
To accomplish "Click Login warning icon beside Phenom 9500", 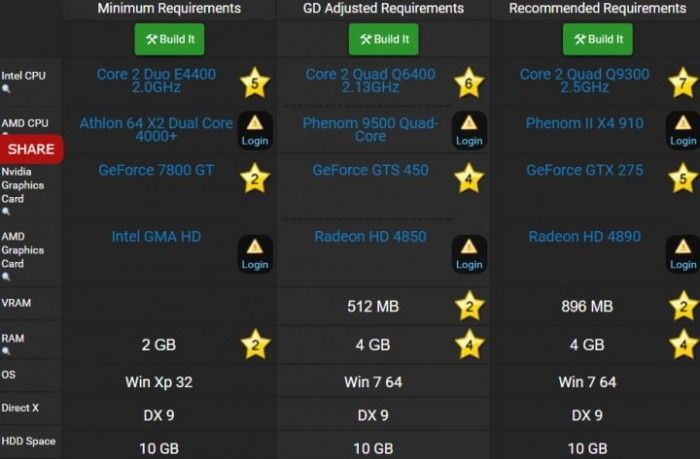I will click(x=469, y=130).
